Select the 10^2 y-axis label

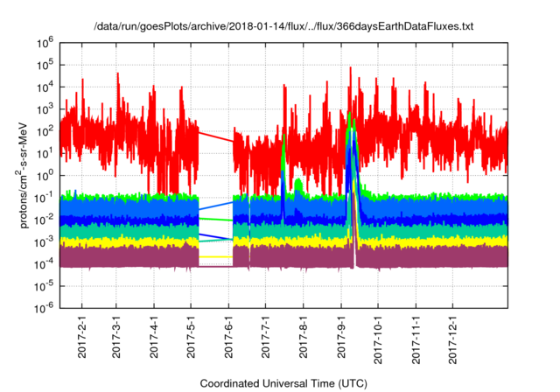[x=45, y=131]
